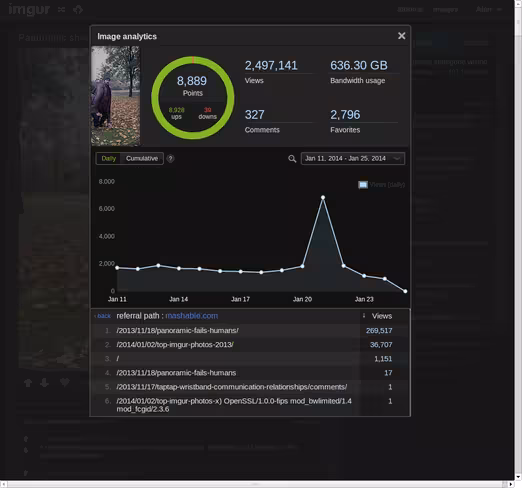Click the date range dropdown chevron
The image size is (522, 488).
pos(396,158)
